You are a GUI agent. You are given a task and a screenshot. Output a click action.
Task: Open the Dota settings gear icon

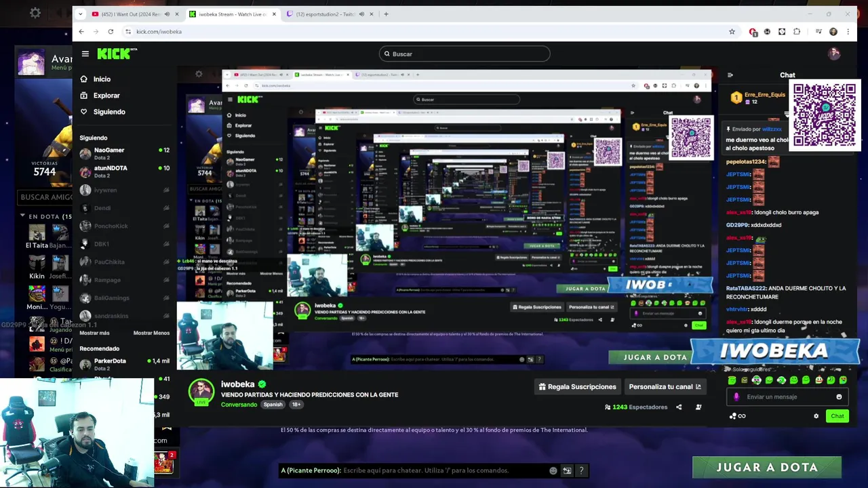click(x=35, y=13)
